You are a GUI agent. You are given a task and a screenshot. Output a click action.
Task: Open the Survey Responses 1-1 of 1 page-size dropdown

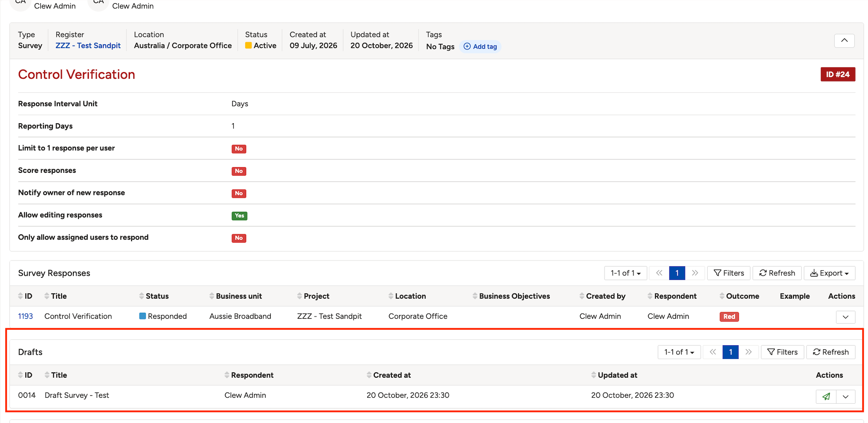click(x=626, y=273)
